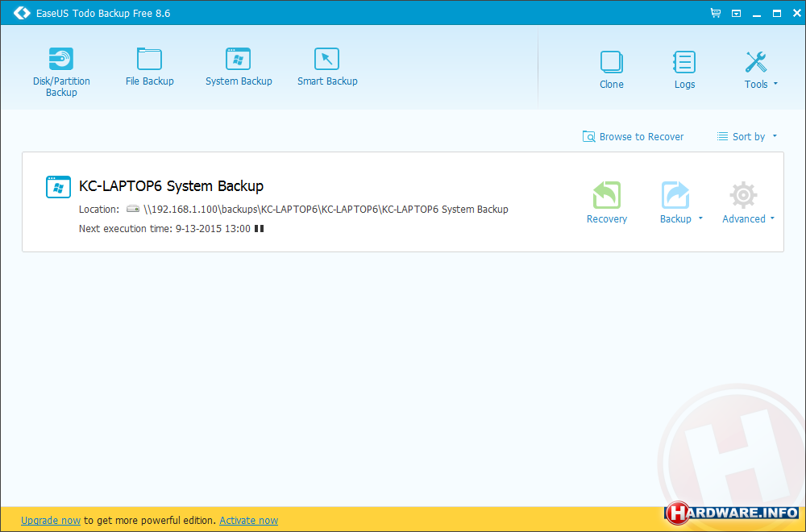Open Smart Backup

pos(327,67)
